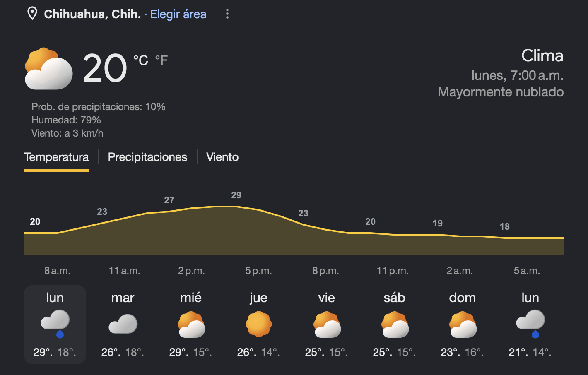Select the last lun day with 21° high
The height and width of the screenshot is (375, 588).
click(530, 325)
